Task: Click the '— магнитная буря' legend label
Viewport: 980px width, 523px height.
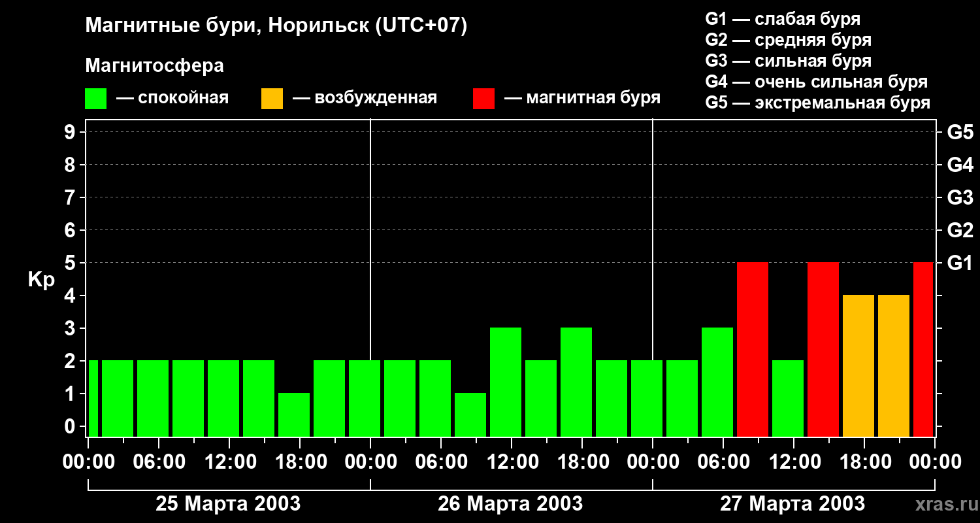Action: click(x=583, y=98)
